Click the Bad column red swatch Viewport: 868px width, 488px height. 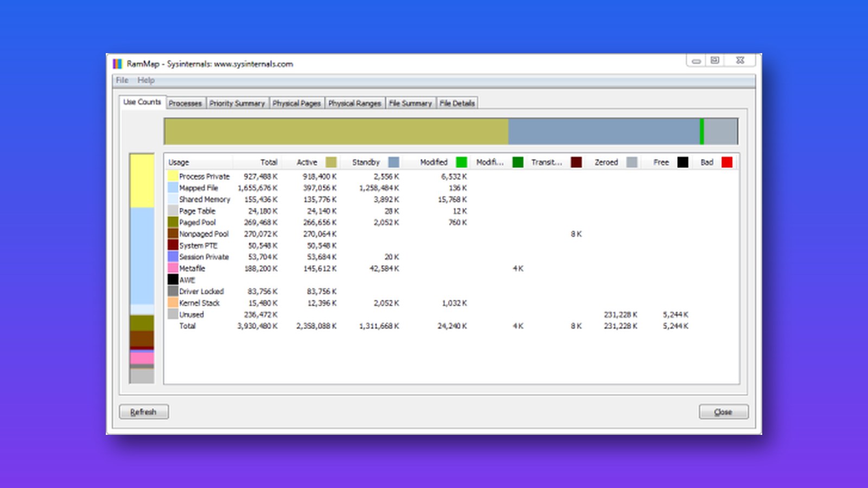coord(727,162)
